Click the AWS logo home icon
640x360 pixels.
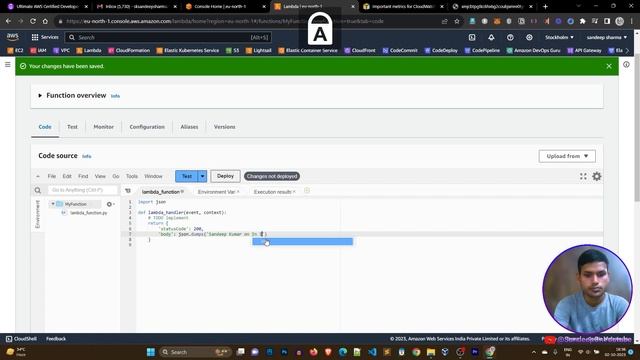13,37
